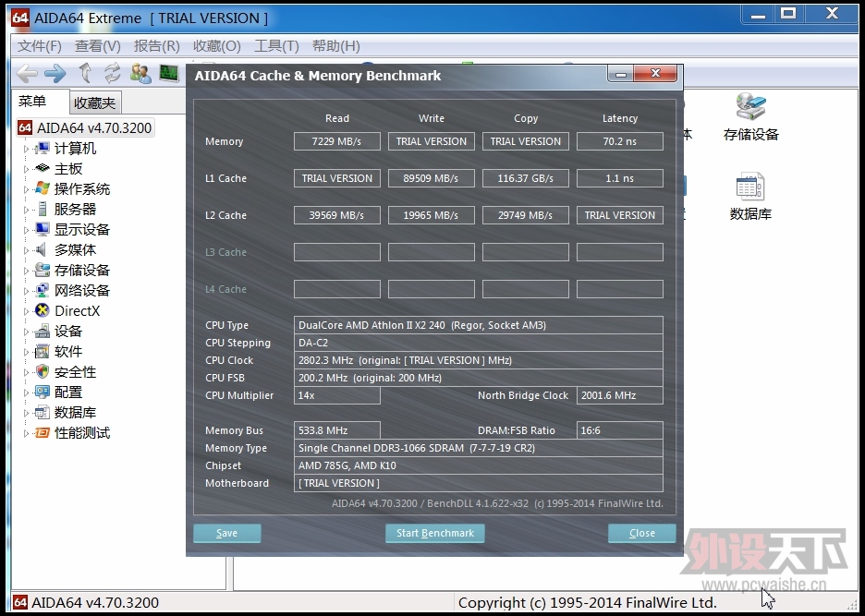Switch to the 收藏夹 favorites tab

click(x=95, y=103)
